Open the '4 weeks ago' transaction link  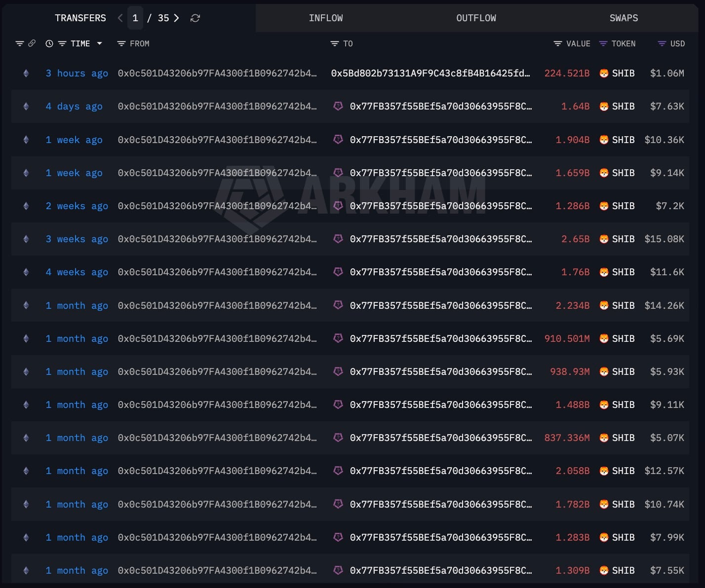tap(77, 272)
